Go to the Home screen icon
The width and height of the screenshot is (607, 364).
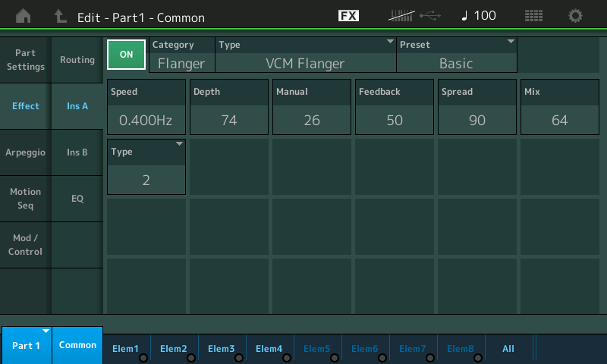point(24,16)
